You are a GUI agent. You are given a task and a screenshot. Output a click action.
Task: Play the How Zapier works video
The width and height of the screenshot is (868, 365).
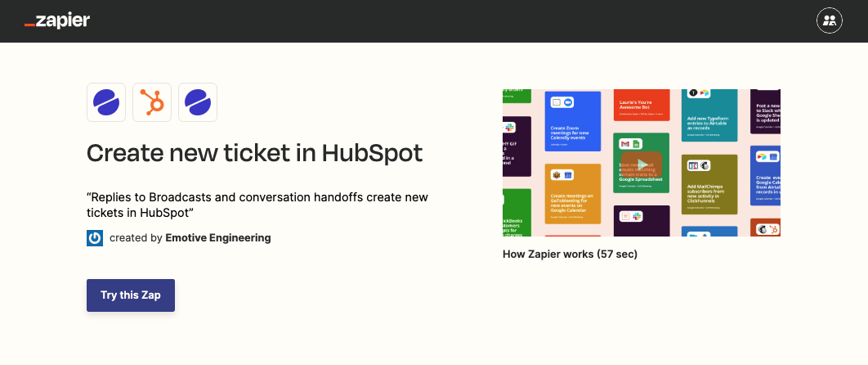[641, 164]
